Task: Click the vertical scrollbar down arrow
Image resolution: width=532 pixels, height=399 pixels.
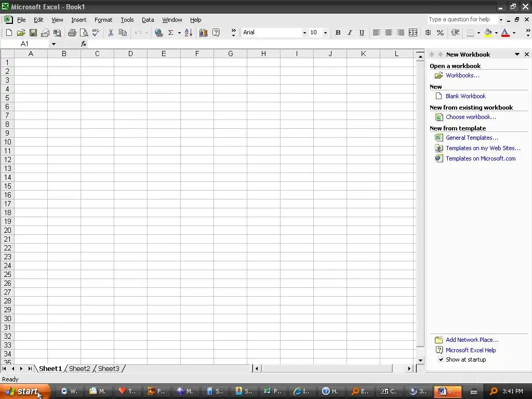Action: tap(420, 361)
